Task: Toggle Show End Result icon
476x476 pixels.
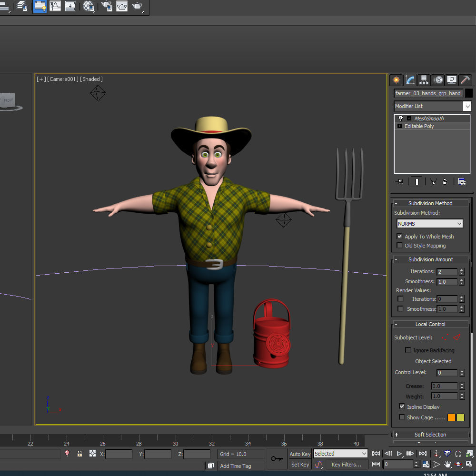Action: [x=416, y=181]
